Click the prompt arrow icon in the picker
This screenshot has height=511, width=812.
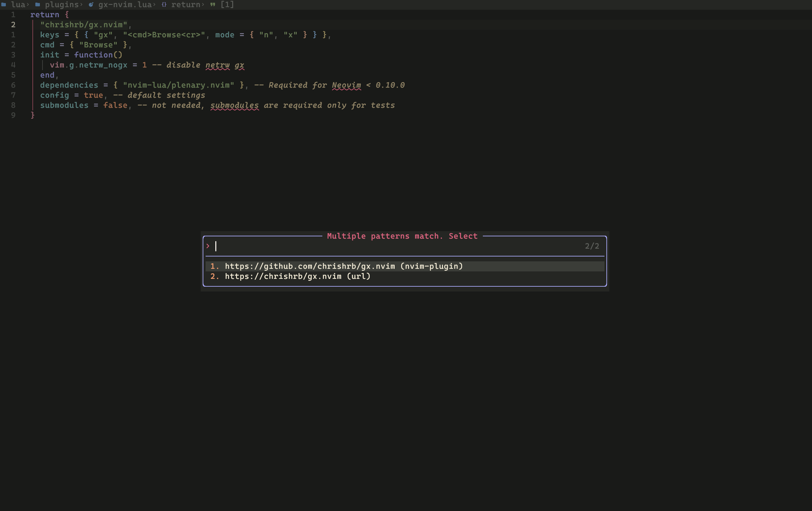coord(208,246)
